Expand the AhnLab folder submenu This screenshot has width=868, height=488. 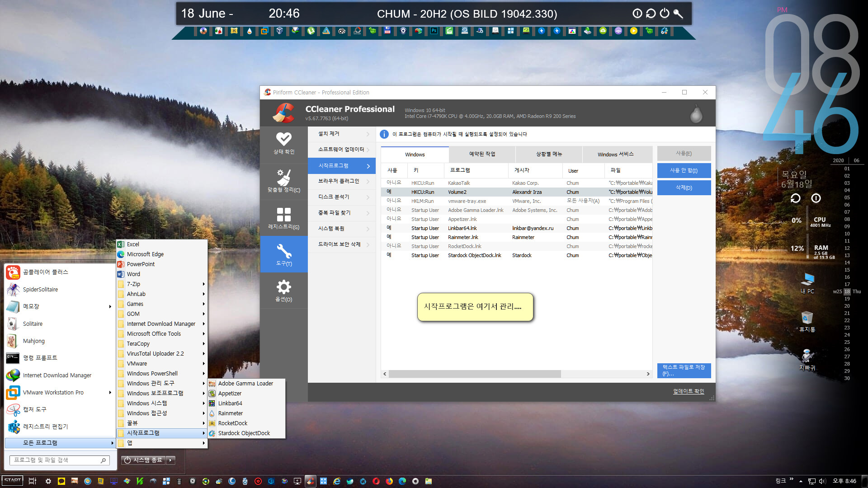pos(161,294)
